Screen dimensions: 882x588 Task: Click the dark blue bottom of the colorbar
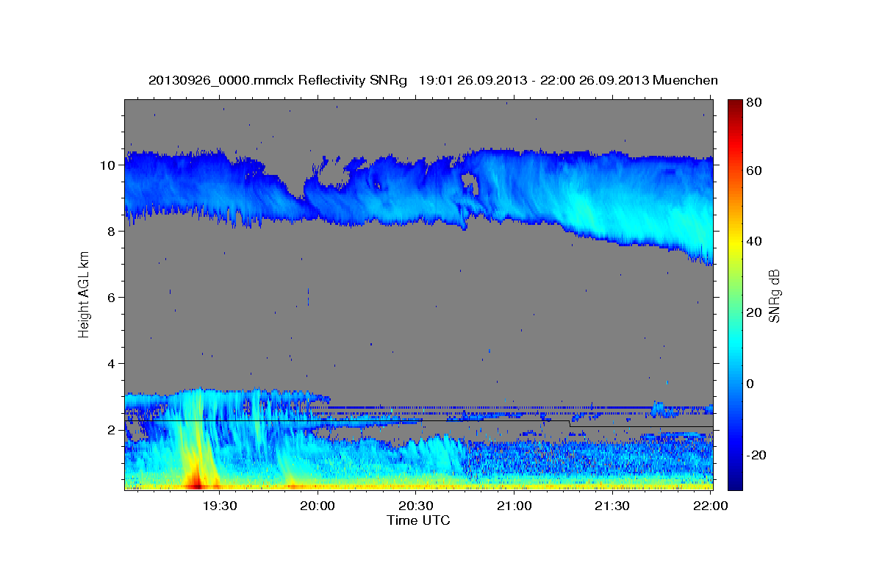[735, 481]
